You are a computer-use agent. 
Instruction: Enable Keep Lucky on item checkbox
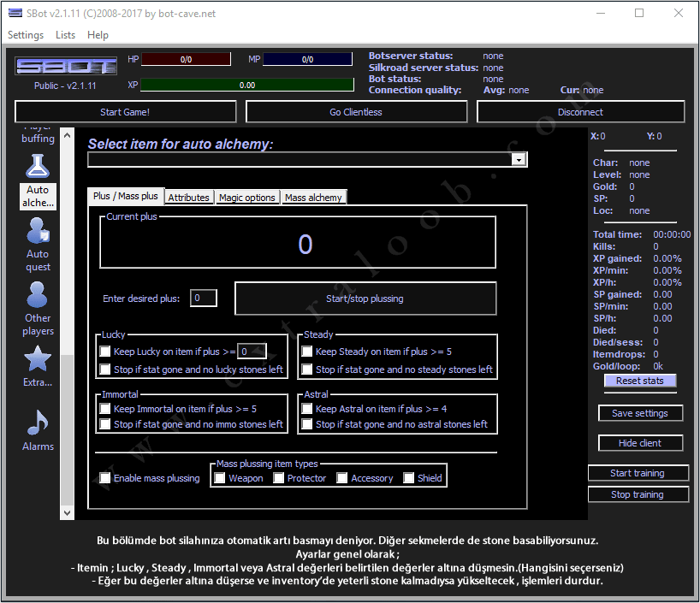105,352
